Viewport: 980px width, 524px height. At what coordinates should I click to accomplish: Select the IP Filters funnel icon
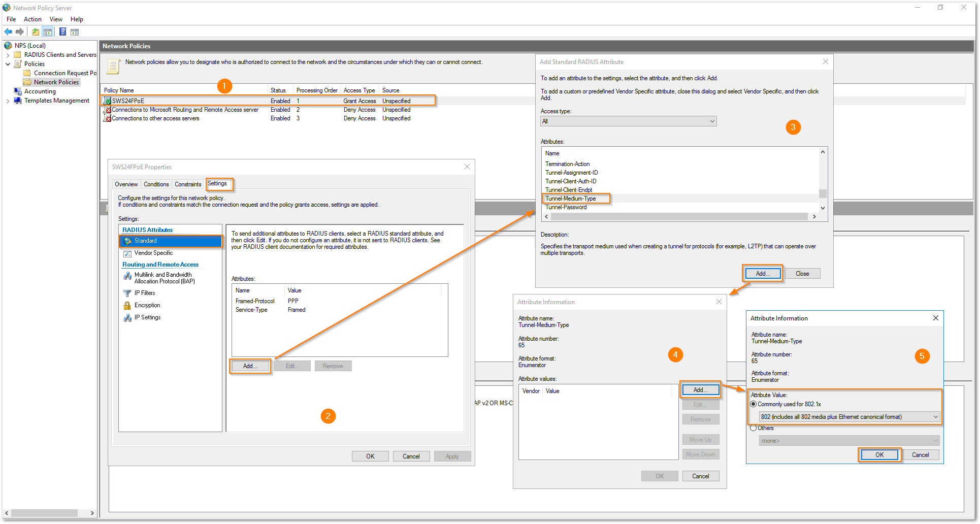click(x=127, y=293)
